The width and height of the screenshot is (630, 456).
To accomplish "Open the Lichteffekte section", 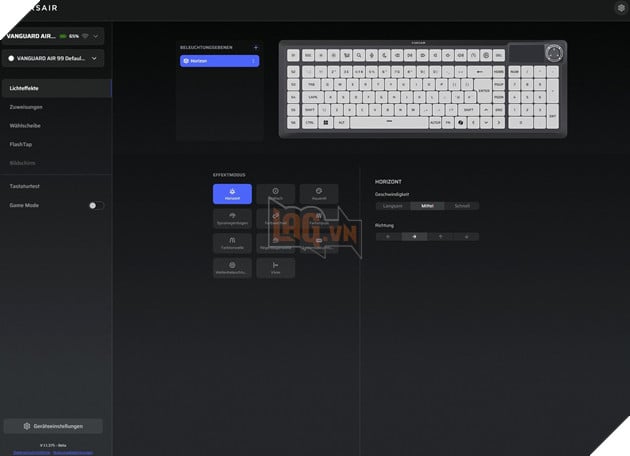I will click(56, 88).
